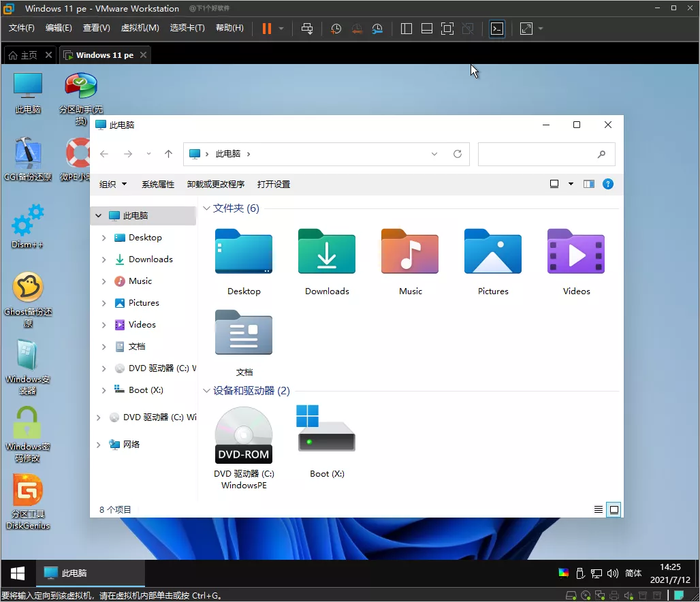Toggle the preview pane in Explorer

[588, 184]
